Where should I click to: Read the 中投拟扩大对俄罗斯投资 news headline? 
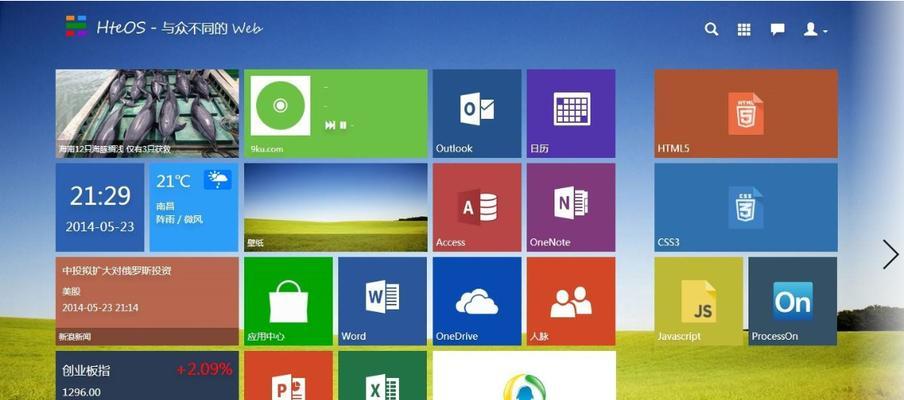point(116,270)
